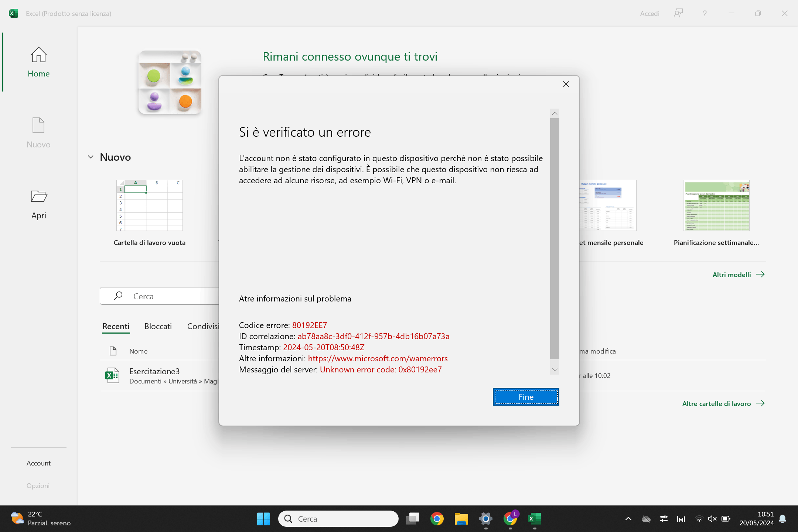Screen dimensions: 798x532
Task: Launch the first Google Chrome taskbar icon
Action: pyautogui.click(x=437, y=519)
